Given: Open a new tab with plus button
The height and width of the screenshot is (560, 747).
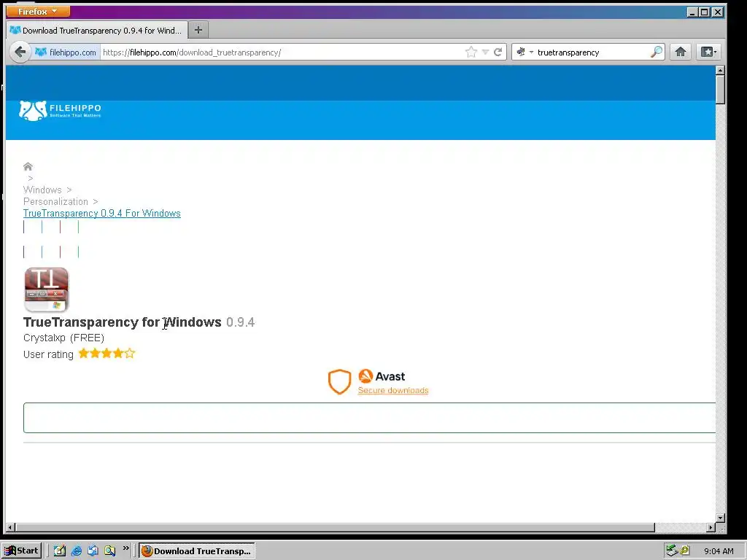Looking at the screenshot, I should coord(198,30).
